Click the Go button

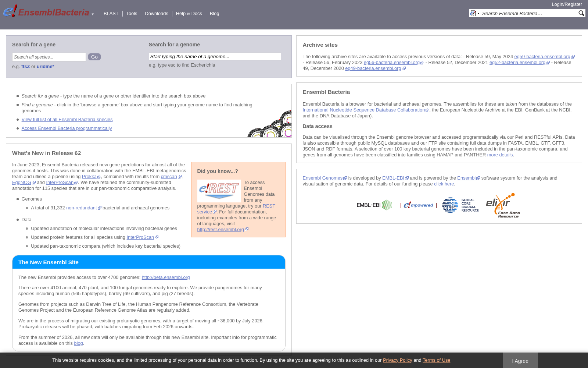click(x=94, y=57)
